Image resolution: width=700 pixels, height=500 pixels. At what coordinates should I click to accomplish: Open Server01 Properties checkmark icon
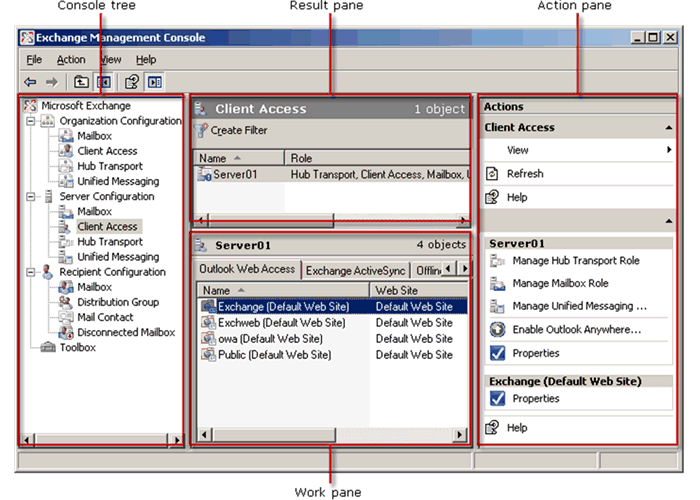(x=497, y=353)
